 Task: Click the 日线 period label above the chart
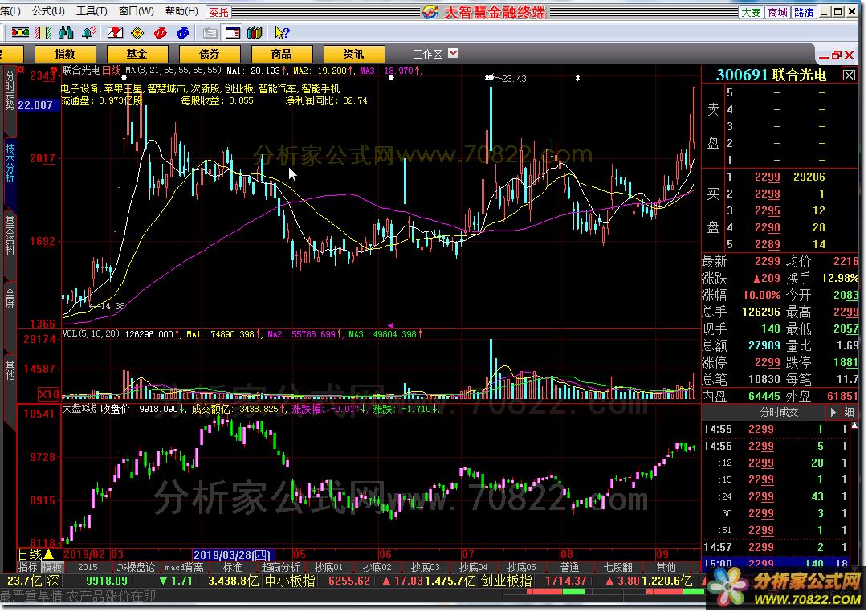112,70
